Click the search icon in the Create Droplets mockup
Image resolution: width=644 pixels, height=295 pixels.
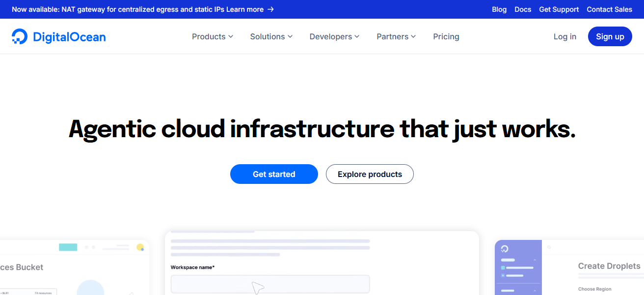(549, 247)
